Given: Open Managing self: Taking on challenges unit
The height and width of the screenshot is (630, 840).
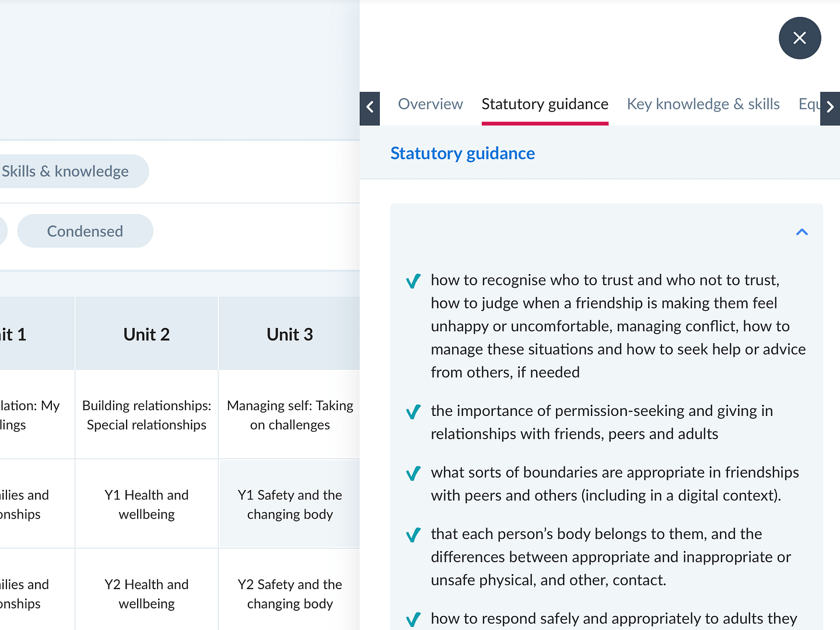Looking at the screenshot, I should 290,415.
